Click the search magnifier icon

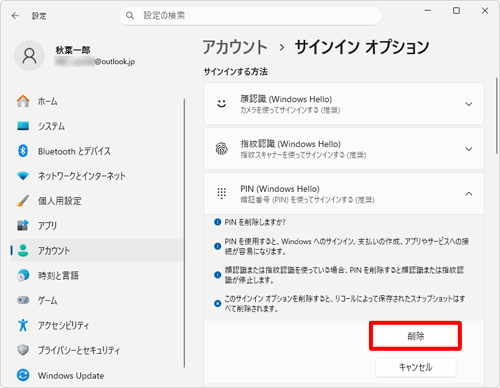130,16
